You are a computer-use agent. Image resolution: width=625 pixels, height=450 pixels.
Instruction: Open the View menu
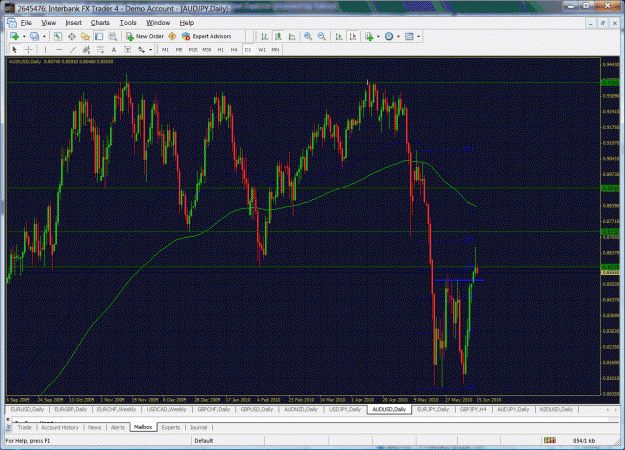[x=49, y=23]
